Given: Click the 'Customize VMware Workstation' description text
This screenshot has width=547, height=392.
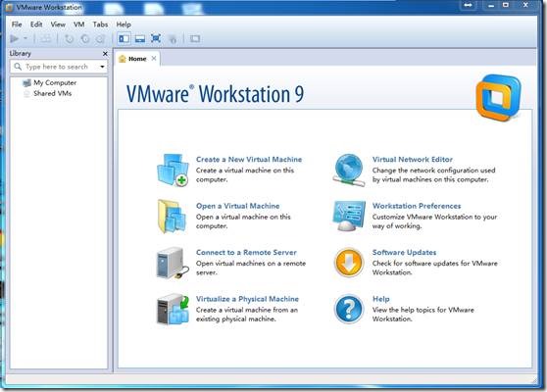Looking at the screenshot, I should tap(434, 221).
